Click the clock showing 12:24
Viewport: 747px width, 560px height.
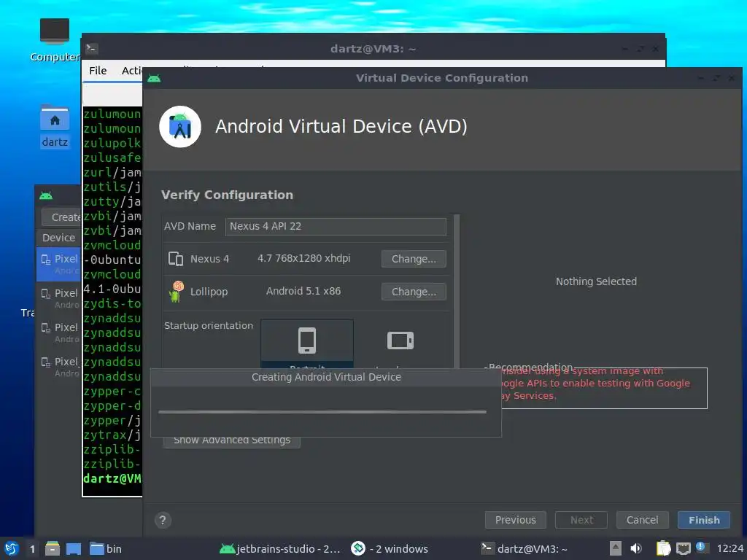(x=729, y=549)
